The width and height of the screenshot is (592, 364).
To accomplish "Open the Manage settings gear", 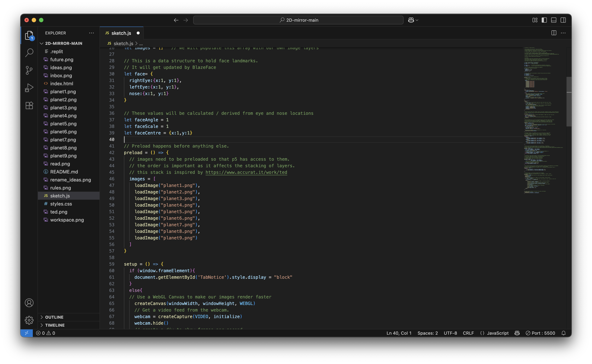I will (29, 320).
